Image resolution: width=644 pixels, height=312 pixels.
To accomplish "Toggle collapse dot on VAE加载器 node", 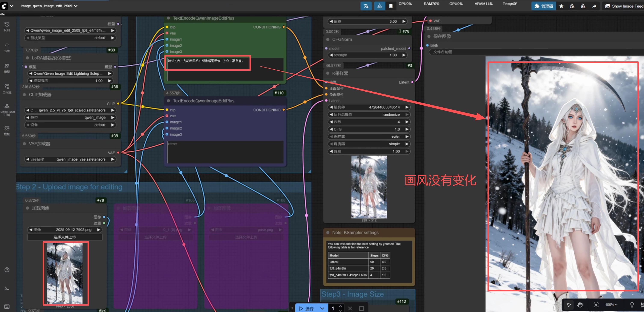I will click(x=25, y=144).
